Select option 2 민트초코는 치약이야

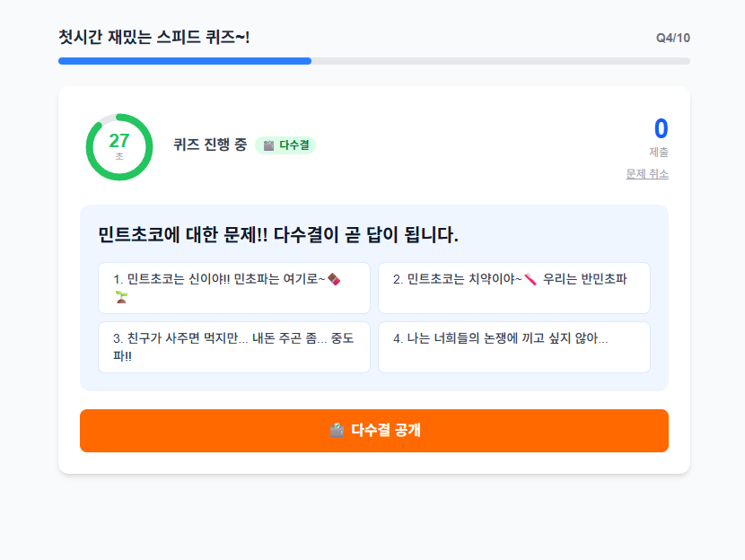[x=514, y=288]
